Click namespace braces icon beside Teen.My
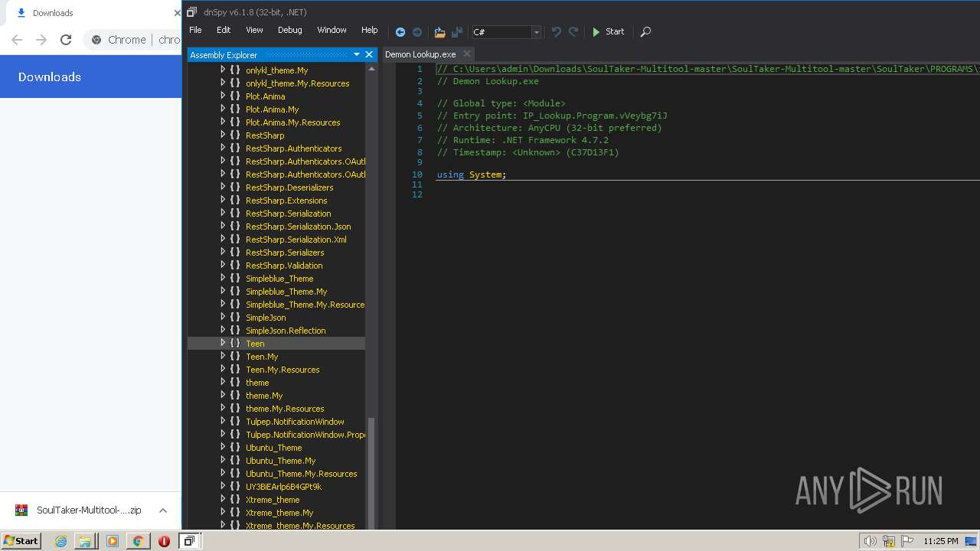This screenshot has height=551, width=980. (235, 356)
